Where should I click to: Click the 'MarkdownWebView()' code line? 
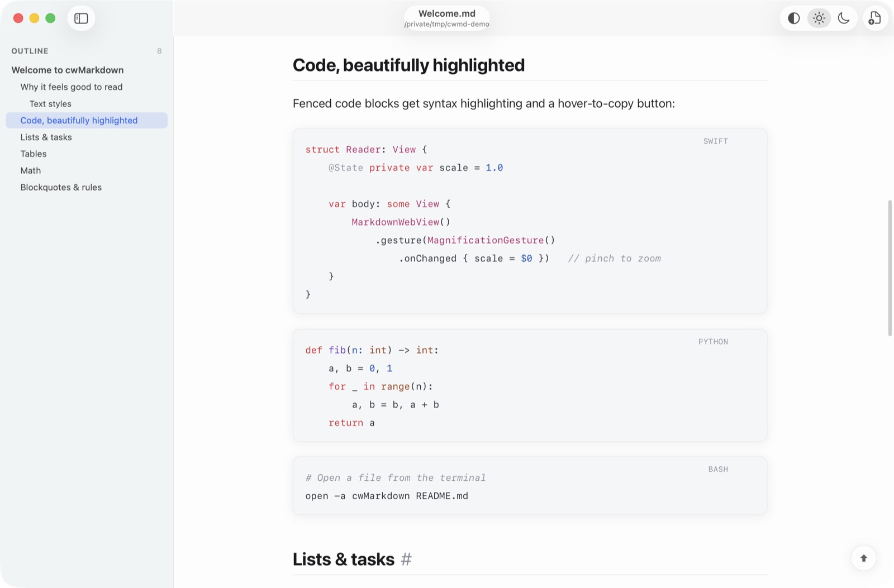[401, 222]
